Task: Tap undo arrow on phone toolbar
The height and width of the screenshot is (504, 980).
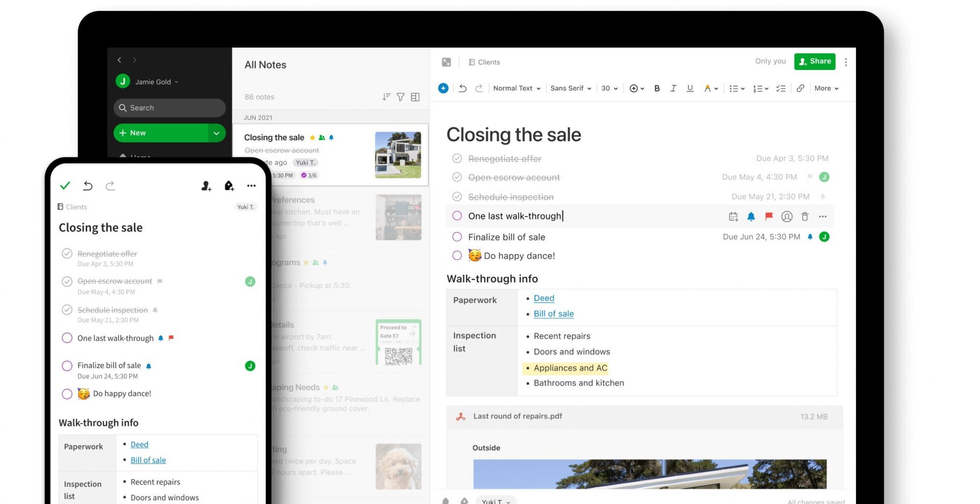Action: 88,186
